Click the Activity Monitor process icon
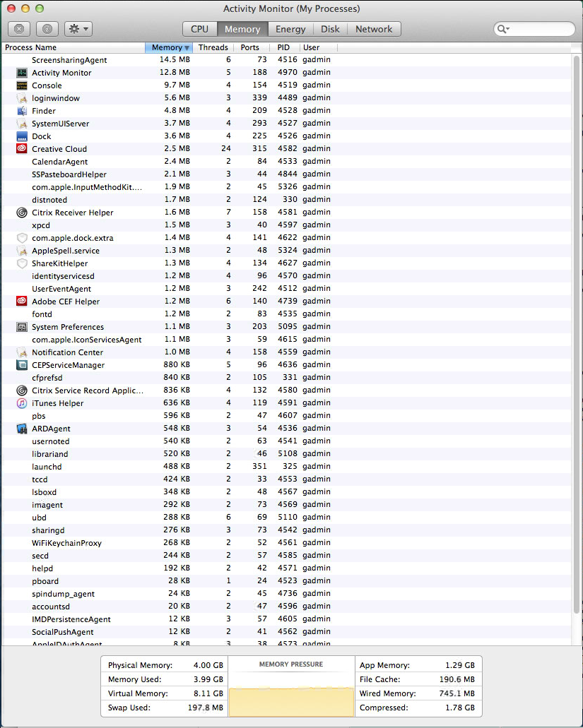The image size is (583, 728). [x=22, y=73]
